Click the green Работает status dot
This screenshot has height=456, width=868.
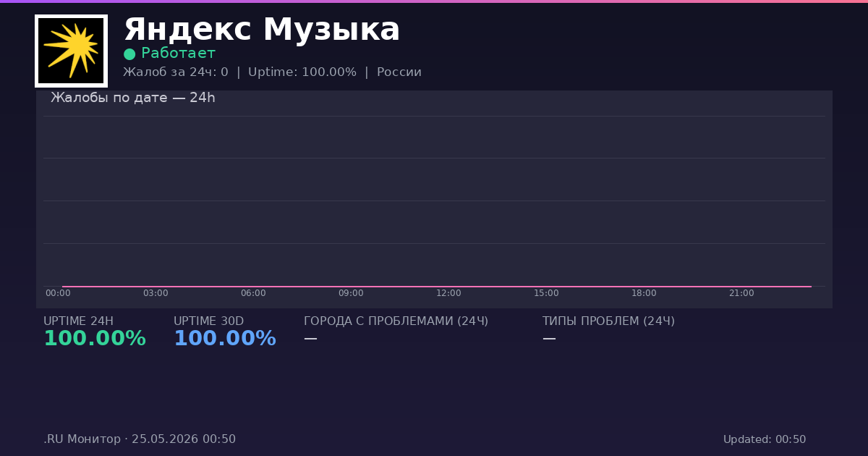tap(129, 54)
